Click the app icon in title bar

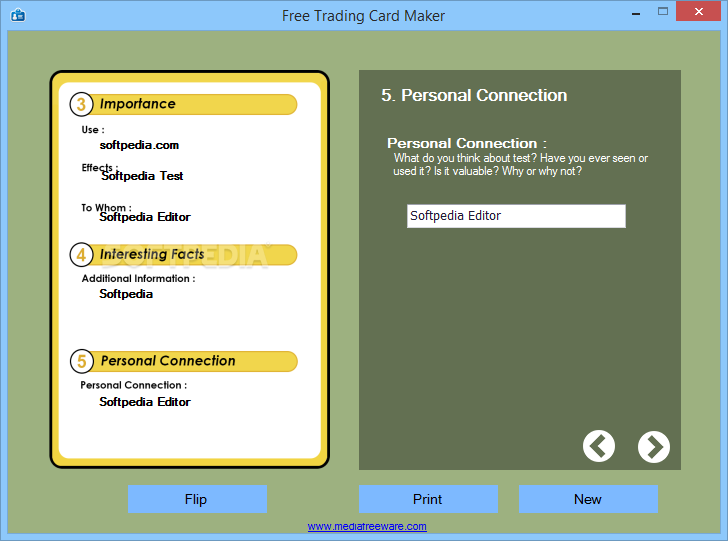pos(18,15)
